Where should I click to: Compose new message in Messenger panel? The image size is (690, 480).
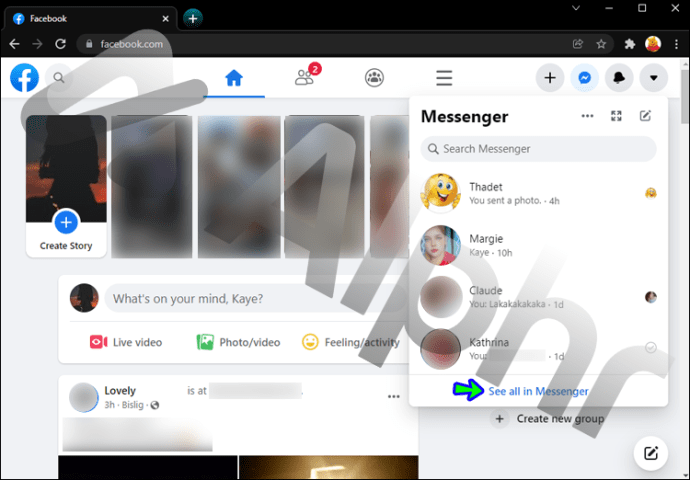(x=645, y=116)
